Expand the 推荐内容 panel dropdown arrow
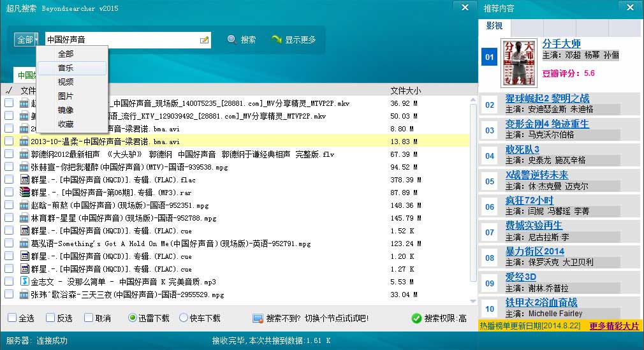Viewport: 644px width, 350px height. click(630, 8)
